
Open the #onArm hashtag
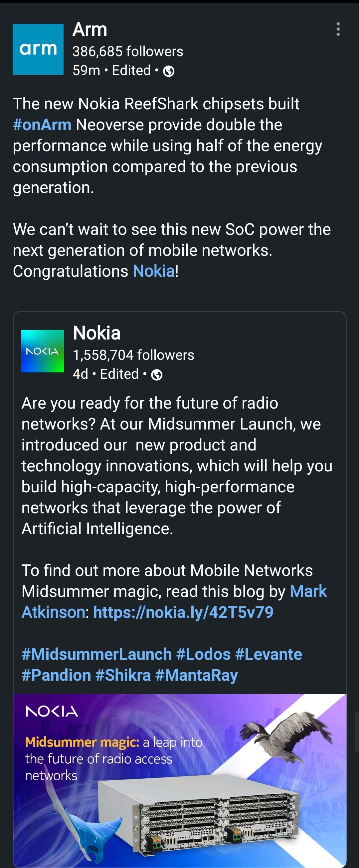42,125
